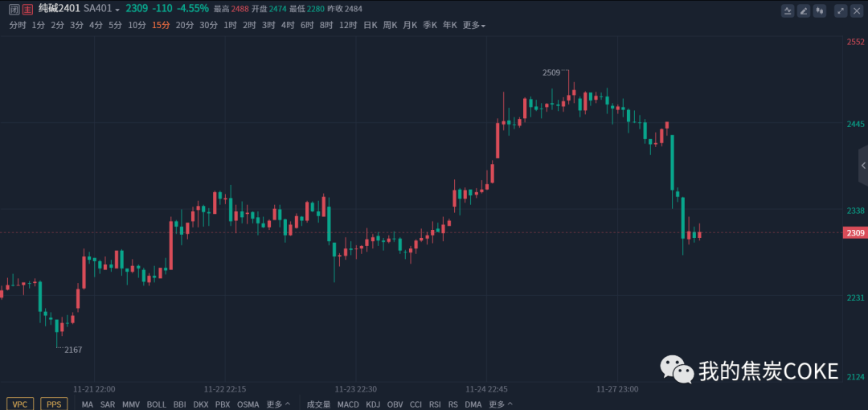Open the indicator line chart tool icon
This screenshot has height=410, width=868.
click(x=788, y=10)
